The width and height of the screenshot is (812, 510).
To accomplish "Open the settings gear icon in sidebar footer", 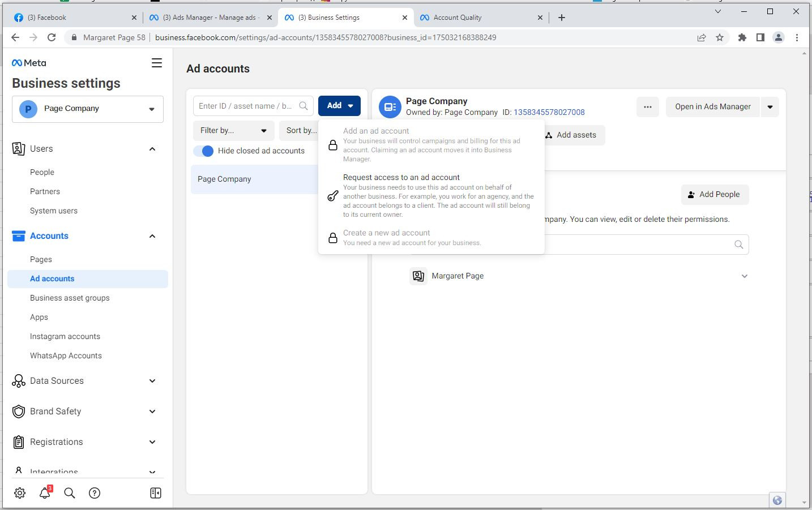I will [x=20, y=493].
